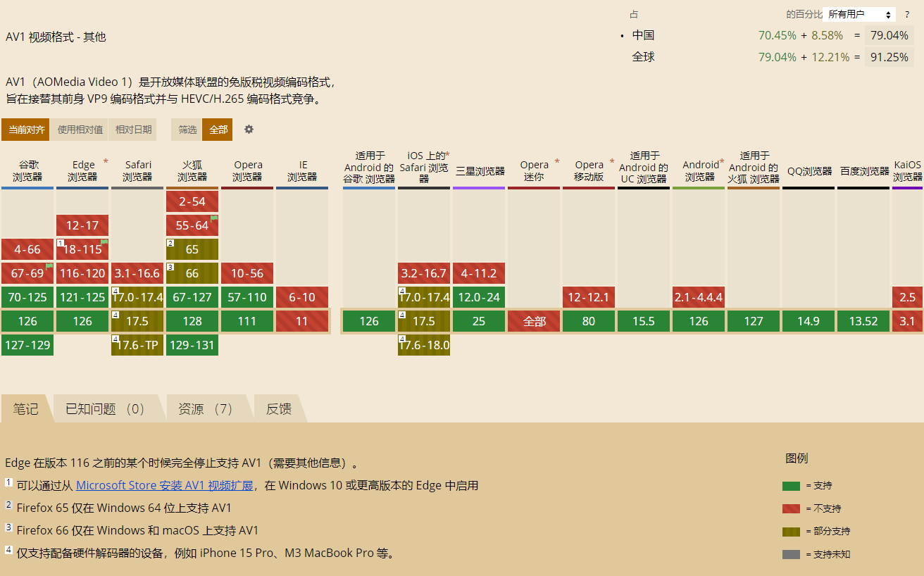The height and width of the screenshot is (576, 924).
Task: Click the green flag on Chrome 67-69
Action: [49, 266]
